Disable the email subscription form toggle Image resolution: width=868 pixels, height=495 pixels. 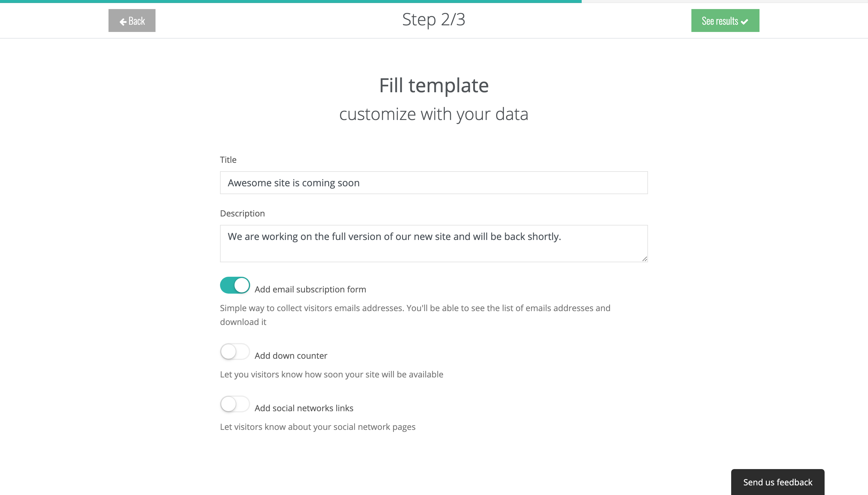[x=235, y=285]
